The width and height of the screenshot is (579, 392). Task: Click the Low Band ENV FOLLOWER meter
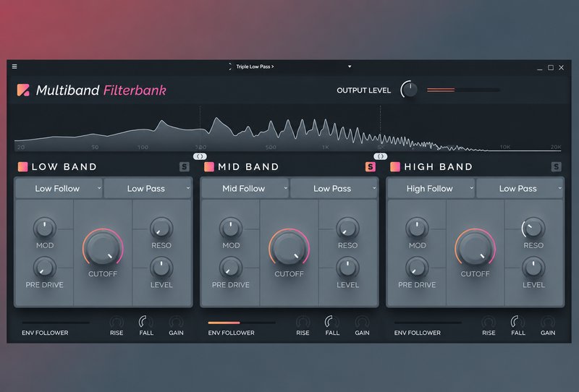[x=56, y=323]
